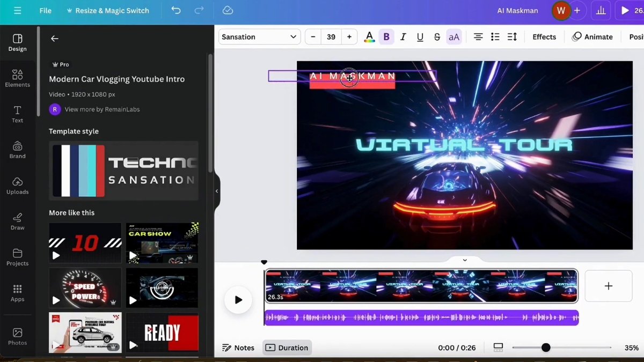Adjust the canvas zoom slider
Viewport: 644px width, 362px height.
click(x=546, y=348)
